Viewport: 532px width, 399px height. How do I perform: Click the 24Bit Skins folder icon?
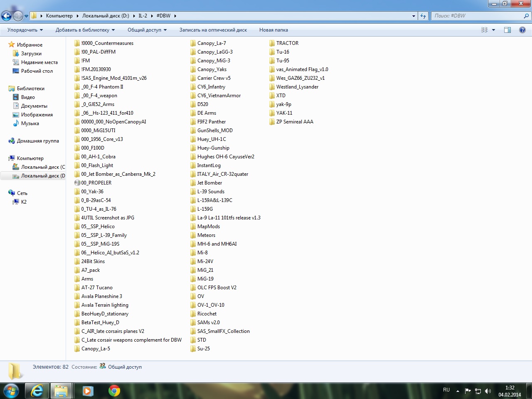coord(77,261)
